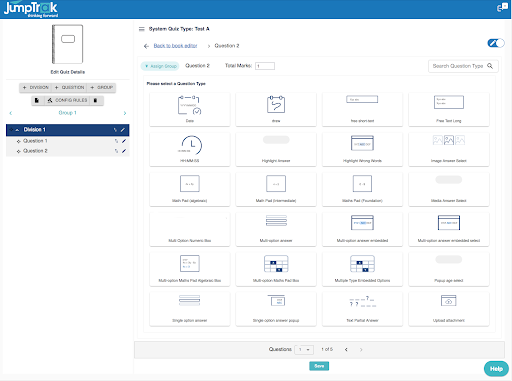Pick the Highlight Wrong Words question type
The image size is (512, 381).
(x=362, y=149)
